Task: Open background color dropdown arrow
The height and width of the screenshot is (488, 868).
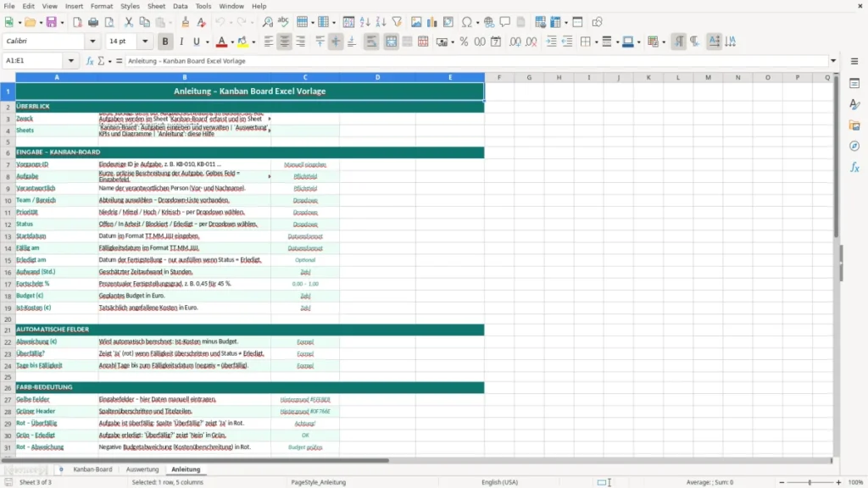Action: pos(253,42)
